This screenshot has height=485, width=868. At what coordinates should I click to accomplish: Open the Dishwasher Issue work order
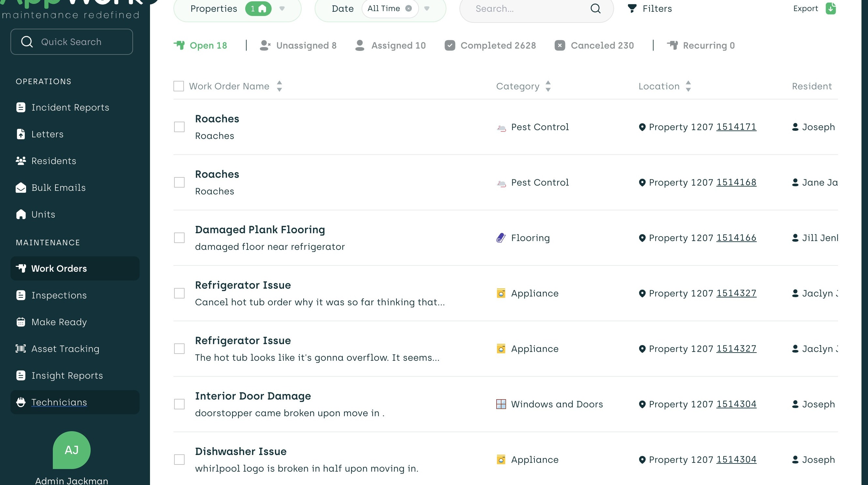241,451
